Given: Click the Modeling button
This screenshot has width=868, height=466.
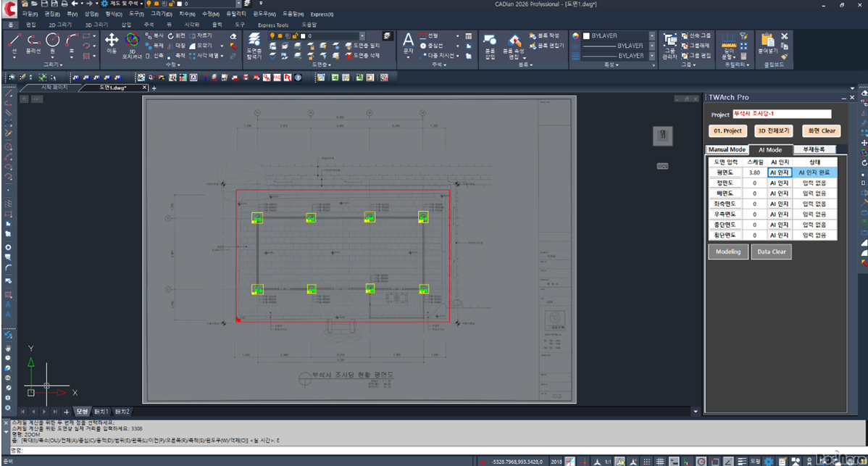Looking at the screenshot, I should (x=728, y=251).
